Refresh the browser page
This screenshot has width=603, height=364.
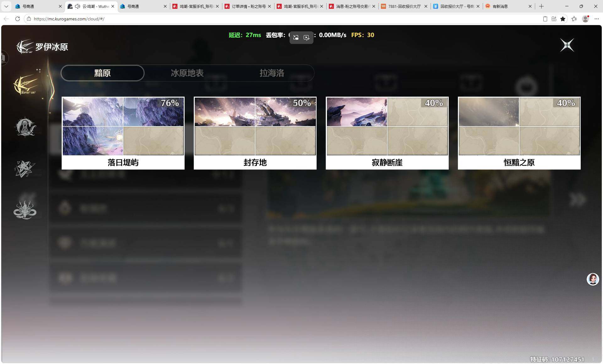click(18, 19)
